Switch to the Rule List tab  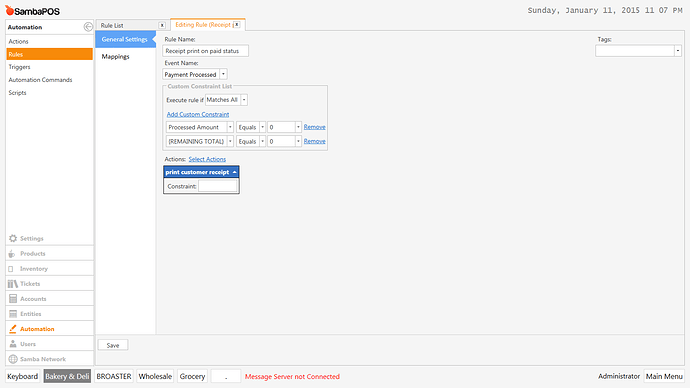pyautogui.click(x=112, y=26)
